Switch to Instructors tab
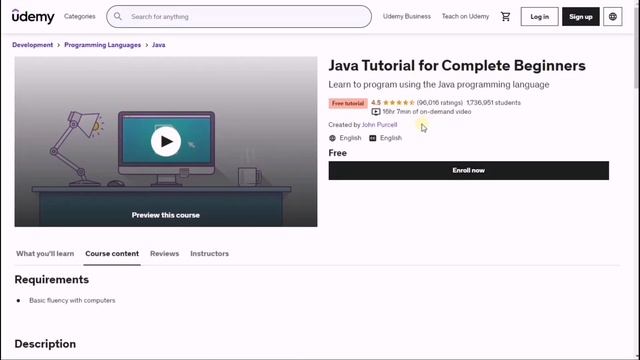This screenshot has height=360, width=640. point(209,253)
